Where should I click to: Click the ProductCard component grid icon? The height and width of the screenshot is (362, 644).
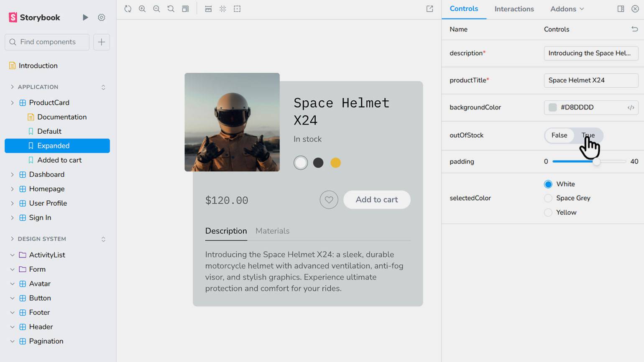click(23, 102)
